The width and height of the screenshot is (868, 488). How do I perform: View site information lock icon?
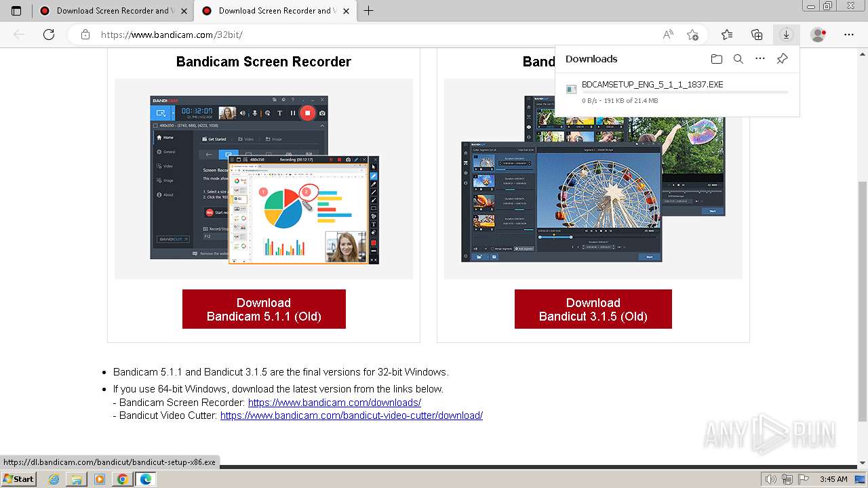point(85,35)
